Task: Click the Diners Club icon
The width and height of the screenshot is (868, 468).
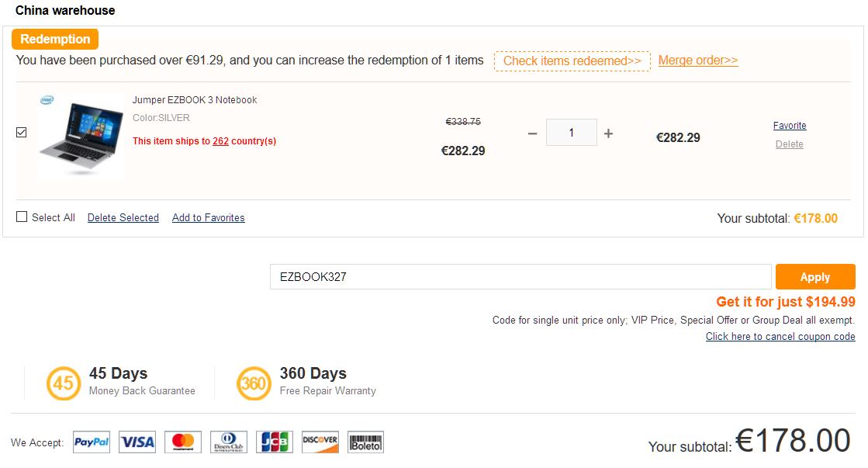Action: (x=229, y=442)
